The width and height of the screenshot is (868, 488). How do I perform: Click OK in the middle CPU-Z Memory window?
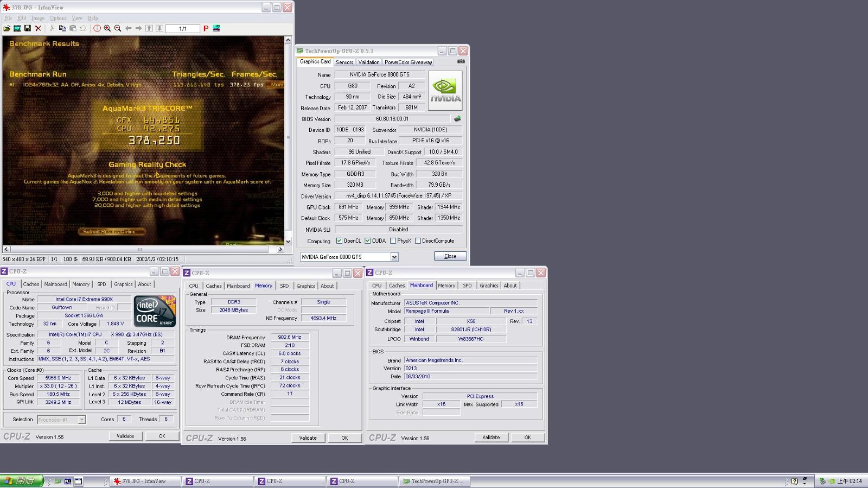(344, 438)
